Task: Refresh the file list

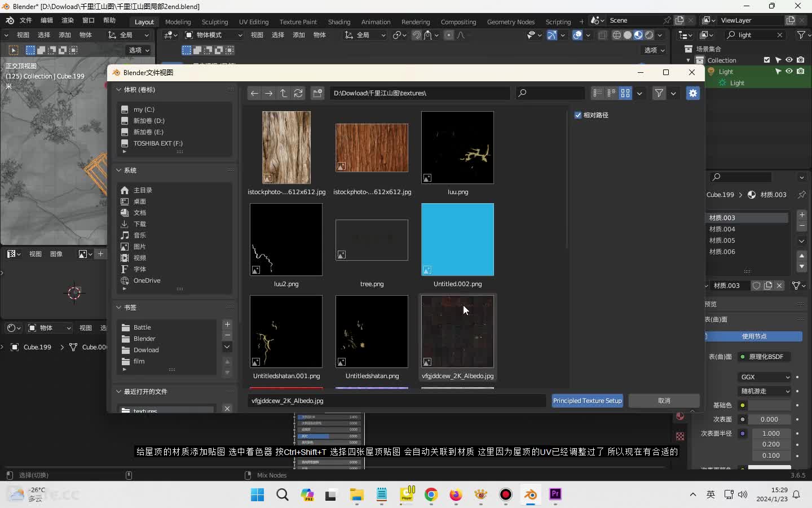Action: tap(298, 93)
